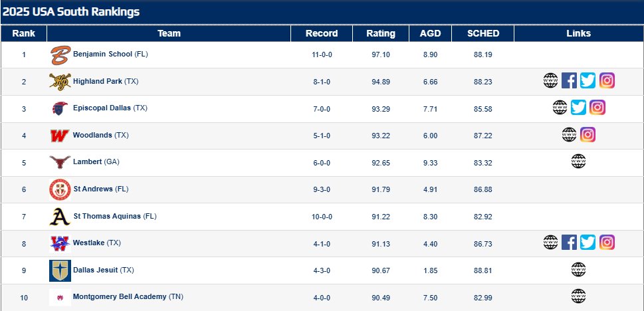Image resolution: width=644 pixels, height=311 pixels.
Task: Click the Rating column header
Action: 381,33
